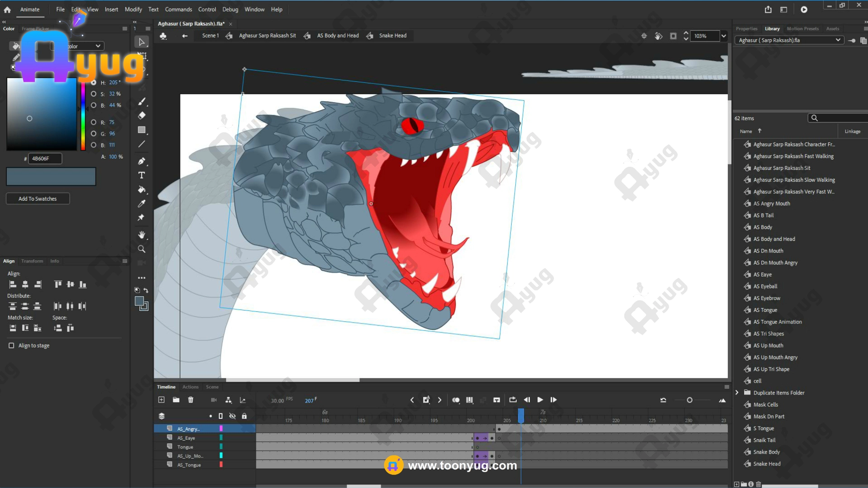Pick the Paint Bucket tool
Screen dimensions: 868x488
pos(142,190)
